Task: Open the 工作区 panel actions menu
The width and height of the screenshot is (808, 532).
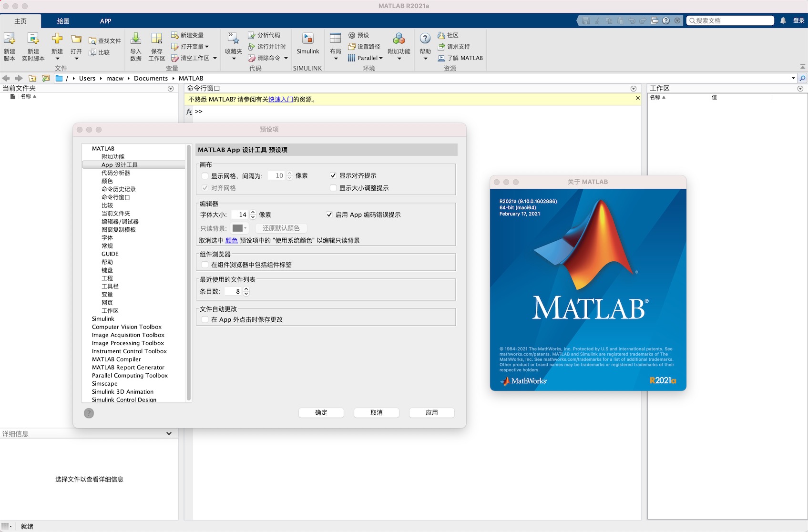Action: pos(800,89)
